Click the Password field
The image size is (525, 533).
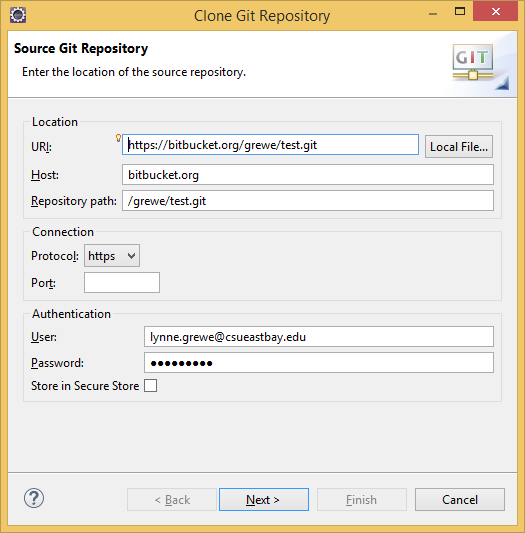pos(319,363)
